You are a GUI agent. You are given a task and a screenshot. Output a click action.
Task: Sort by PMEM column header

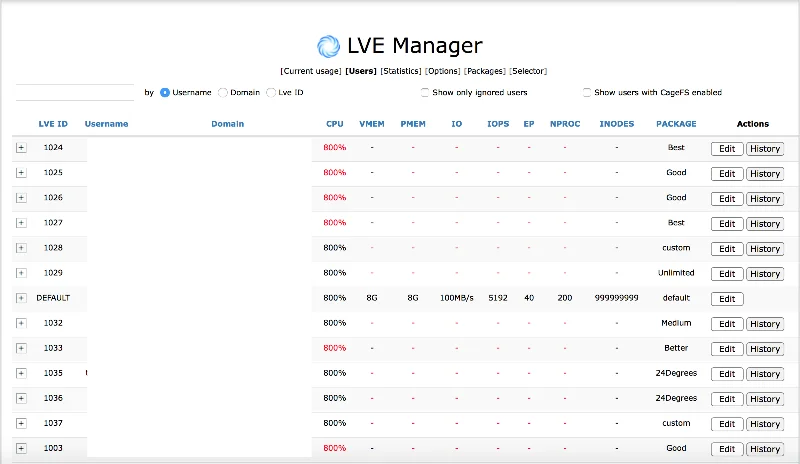point(413,124)
